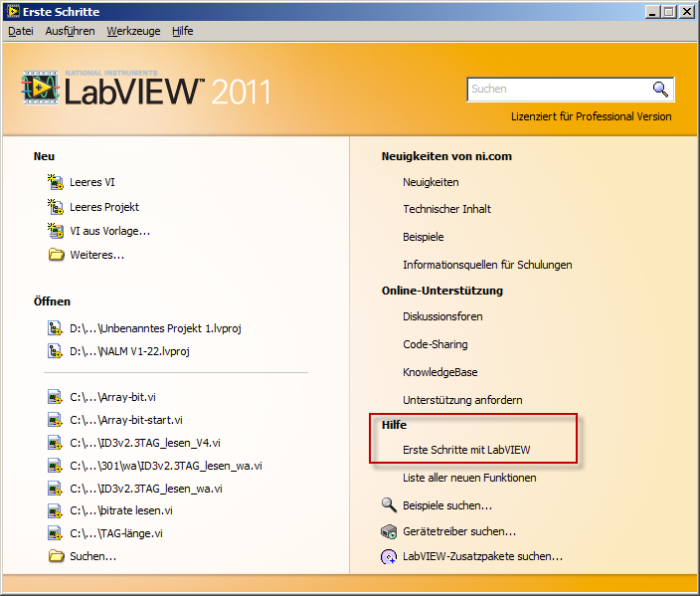Open recent file Array-bit.vi
700x596 pixels.
[112, 397]
